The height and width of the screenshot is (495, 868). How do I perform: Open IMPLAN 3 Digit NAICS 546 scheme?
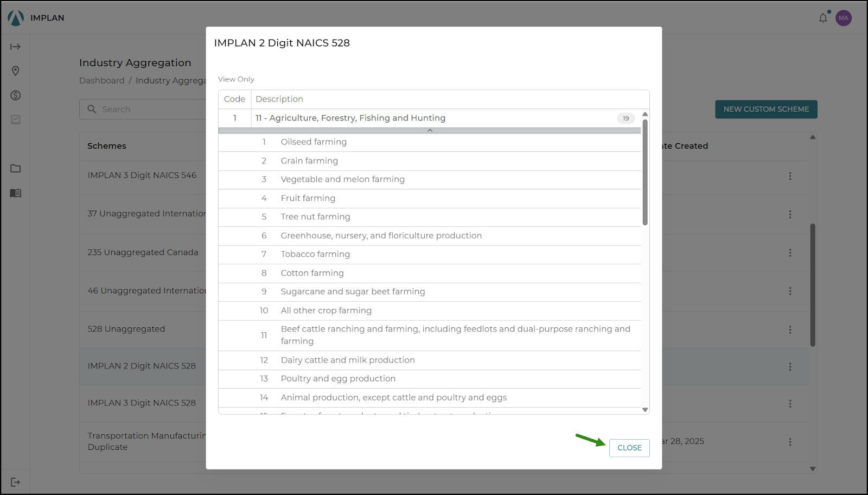click(x=142, y=175)
